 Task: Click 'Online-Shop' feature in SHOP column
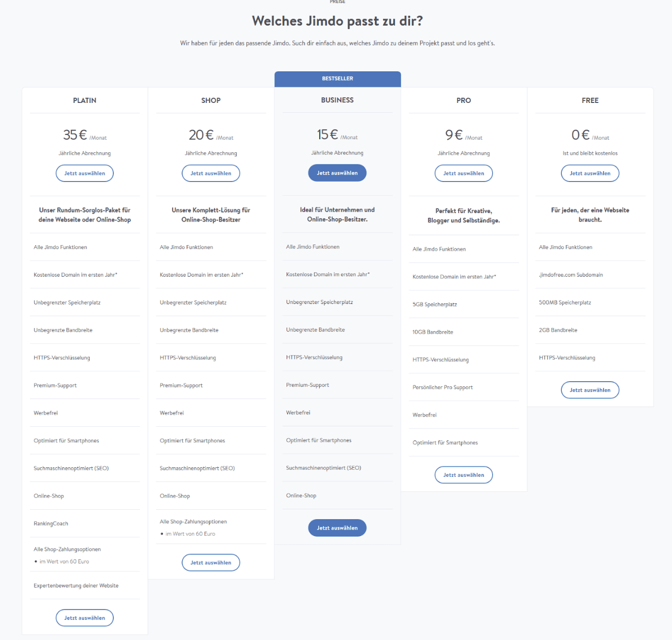pos(175,496)
